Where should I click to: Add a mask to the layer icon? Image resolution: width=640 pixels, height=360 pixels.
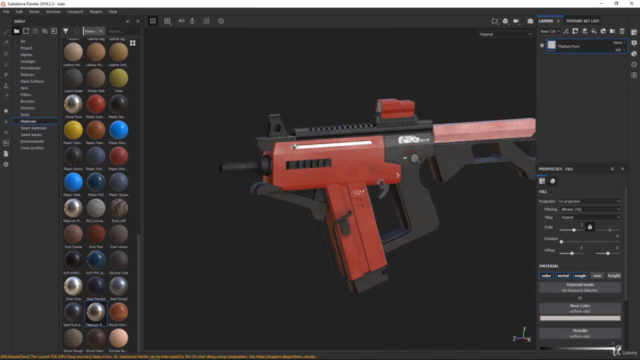tap(575, 31)
